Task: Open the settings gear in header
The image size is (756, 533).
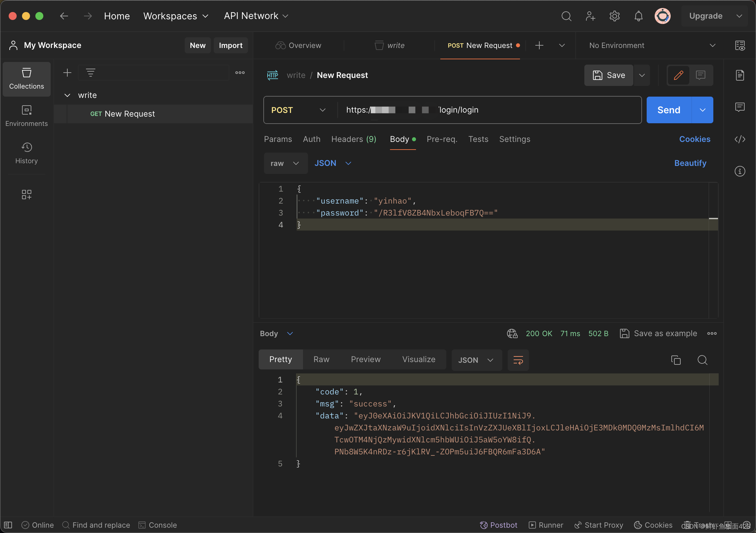Action: coord(614,16)
